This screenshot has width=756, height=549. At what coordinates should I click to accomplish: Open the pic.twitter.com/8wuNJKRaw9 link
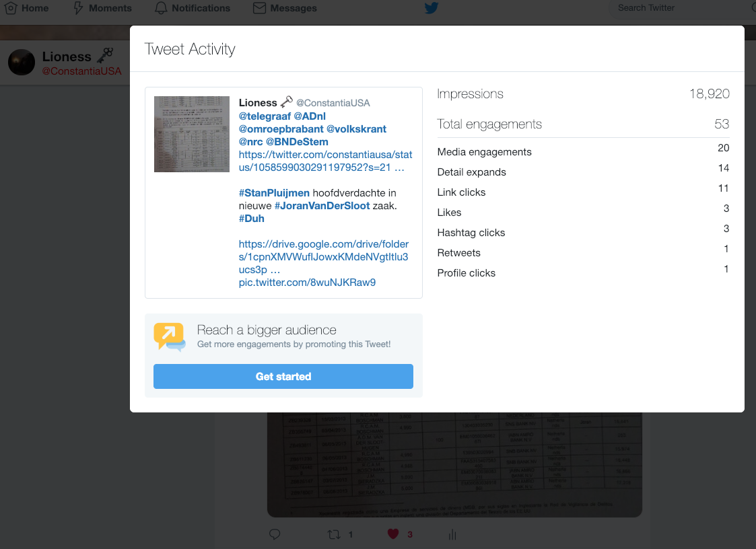307,283
